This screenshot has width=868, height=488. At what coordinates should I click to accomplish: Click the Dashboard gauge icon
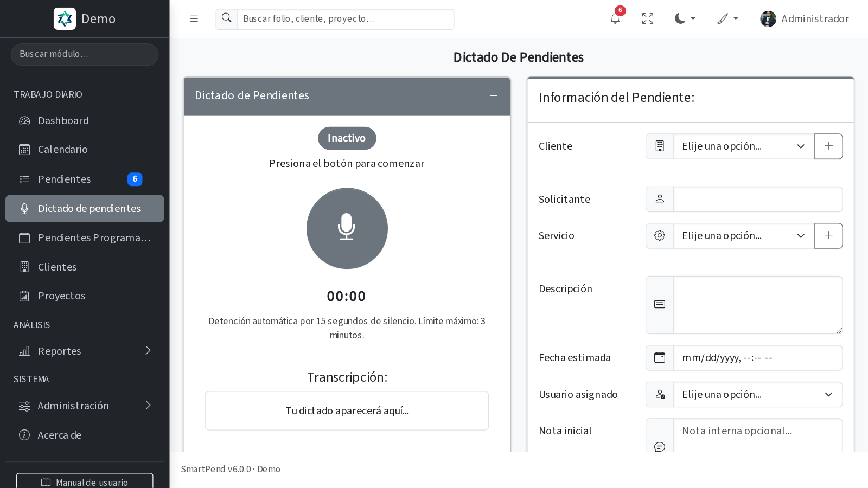pyautogui.click(x=24, y=120)
